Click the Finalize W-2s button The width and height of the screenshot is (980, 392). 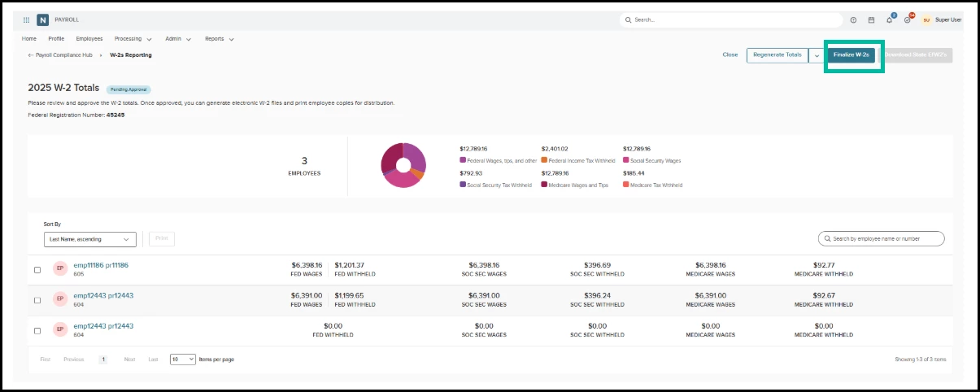coord(852,55)
